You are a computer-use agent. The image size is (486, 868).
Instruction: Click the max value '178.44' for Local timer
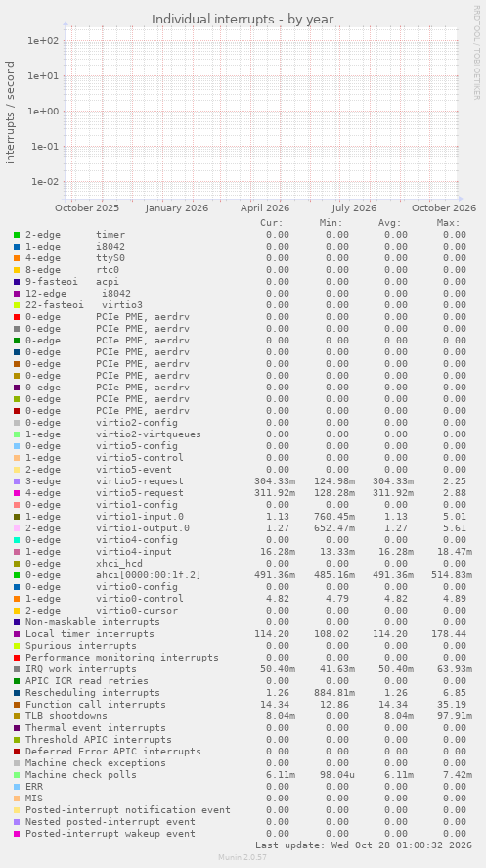pyautogui.click(x=451, y=634)
